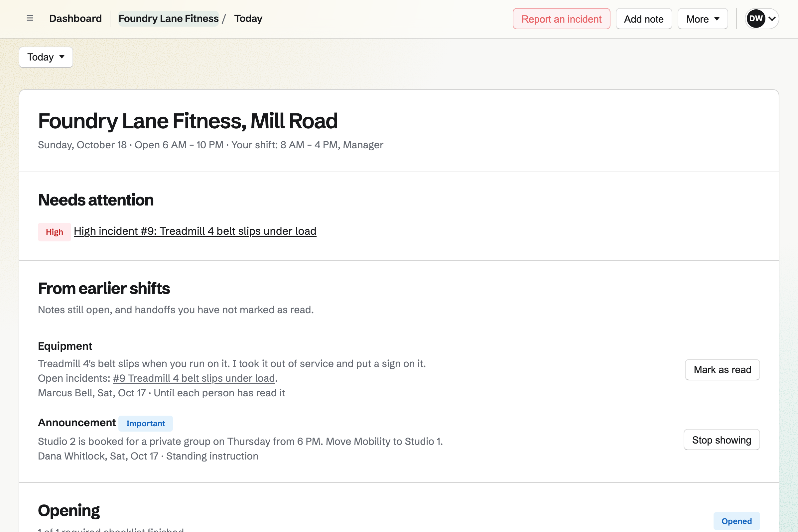
Task: Click the 'Treadmill 4's belt slips' note text
Action: click(232, 364)
